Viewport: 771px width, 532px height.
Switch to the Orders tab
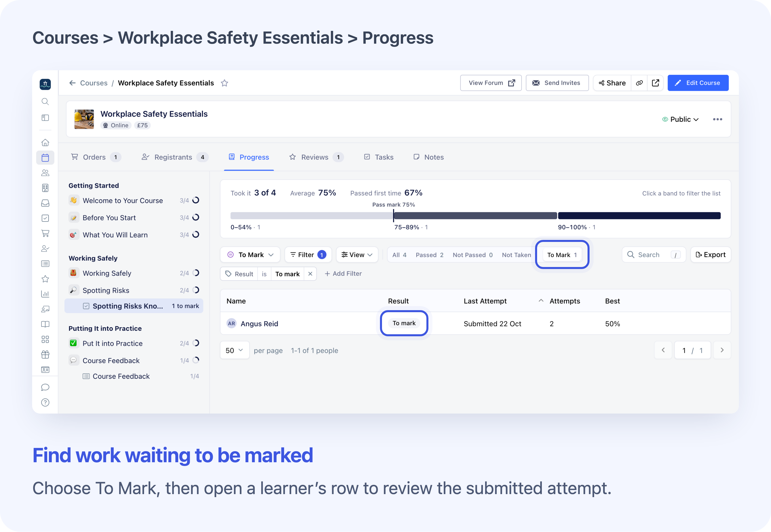96,157
